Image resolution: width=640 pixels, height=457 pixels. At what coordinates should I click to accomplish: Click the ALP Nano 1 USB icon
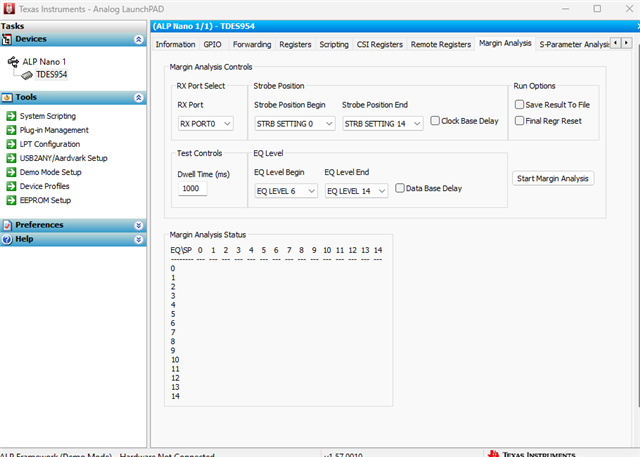13,62
